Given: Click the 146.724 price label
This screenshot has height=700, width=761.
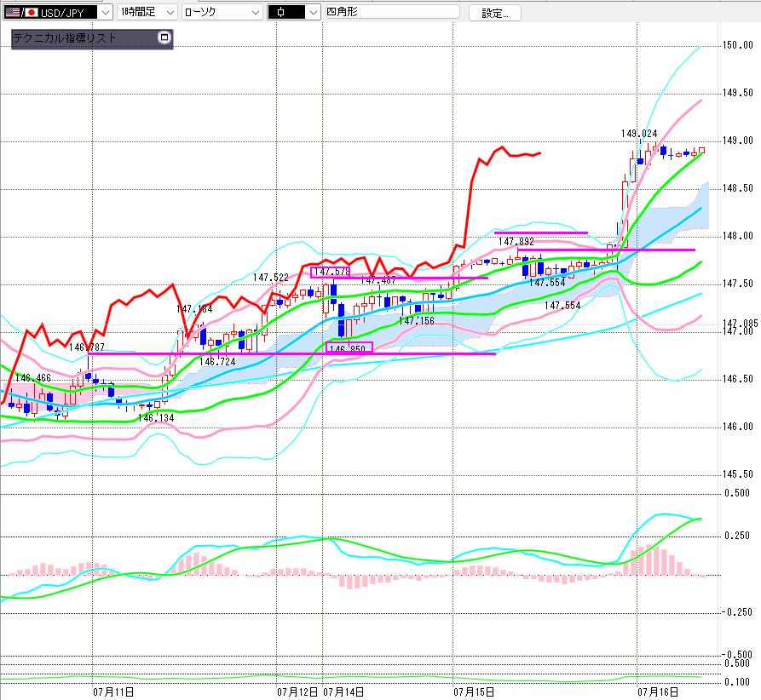Looking at the screenshot, I should click(217, 362).
